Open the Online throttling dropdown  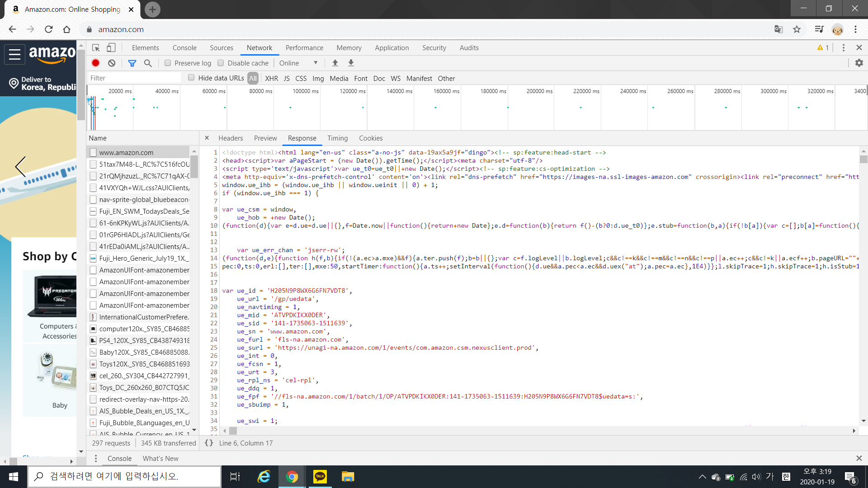pos(298,63)
